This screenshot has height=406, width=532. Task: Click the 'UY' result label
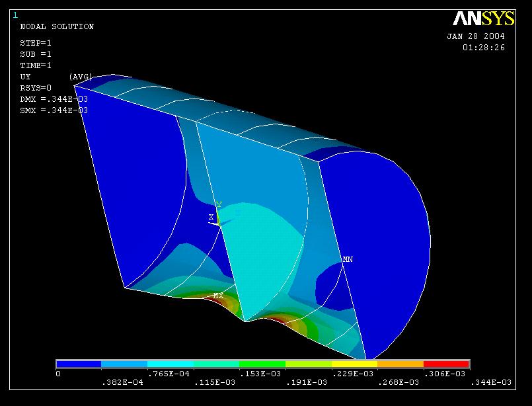(26, 77)
